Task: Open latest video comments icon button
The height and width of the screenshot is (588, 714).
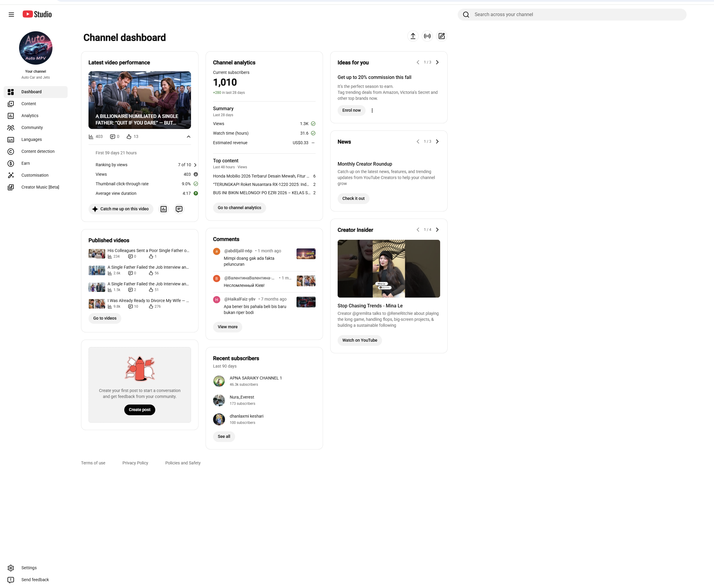Action: point(179,209)
